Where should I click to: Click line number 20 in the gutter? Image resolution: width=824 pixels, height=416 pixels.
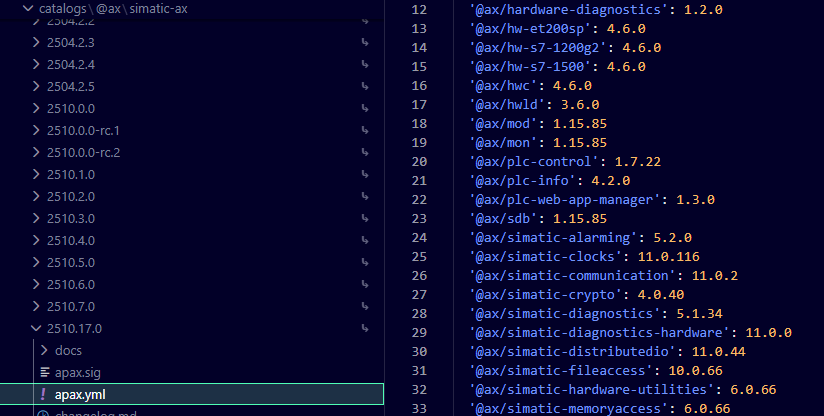click(x=419, y=161)
